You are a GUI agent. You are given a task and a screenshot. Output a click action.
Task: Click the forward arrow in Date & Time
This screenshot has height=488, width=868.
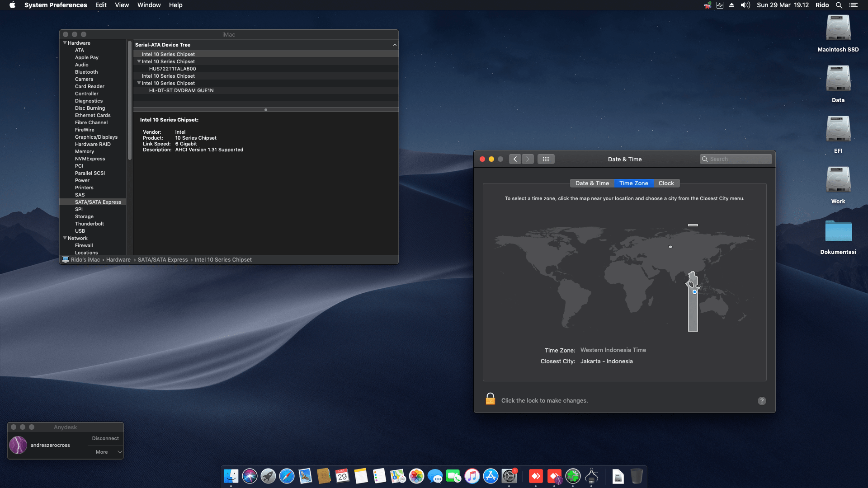528,159
